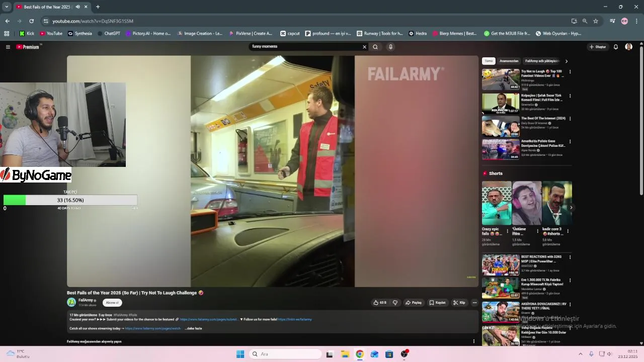The height and width of the screenshot is (362, 644).
Task: Go back in browser history
Action: coord(8,21)
